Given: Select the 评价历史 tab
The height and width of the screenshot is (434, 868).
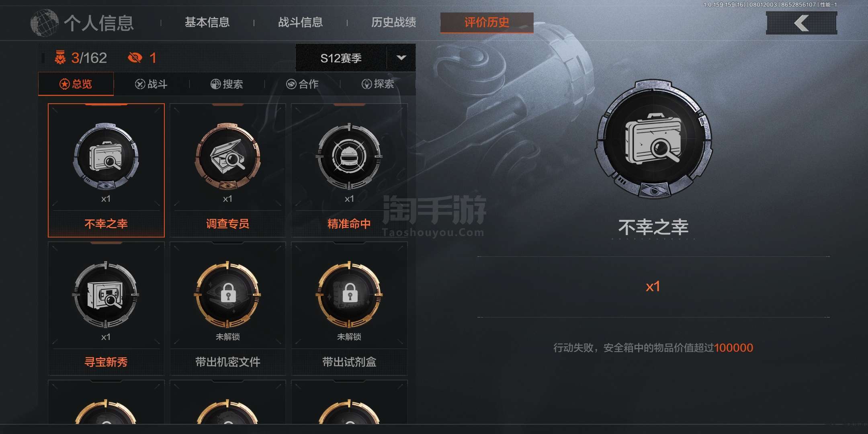Looking at the screenshot, I should [x=487, y=23].
